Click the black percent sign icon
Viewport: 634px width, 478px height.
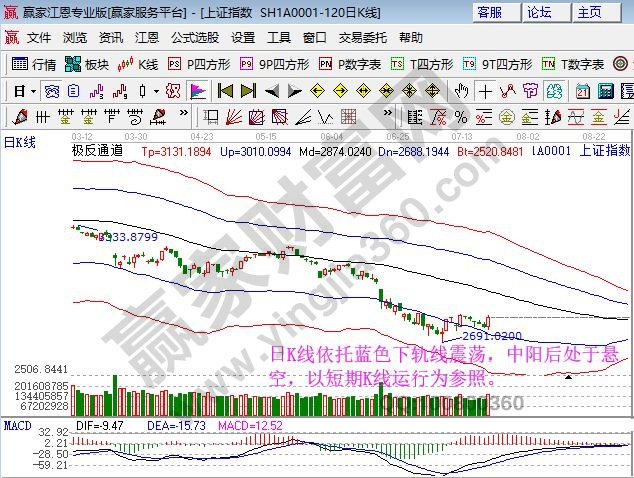(x=461, y=117)
